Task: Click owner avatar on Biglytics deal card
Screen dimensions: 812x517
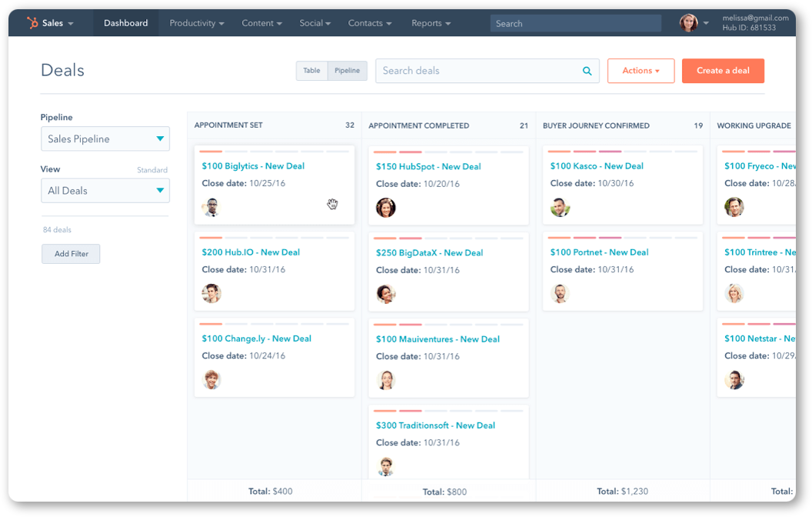Action: pyautogui.click(x=211, y=207)
